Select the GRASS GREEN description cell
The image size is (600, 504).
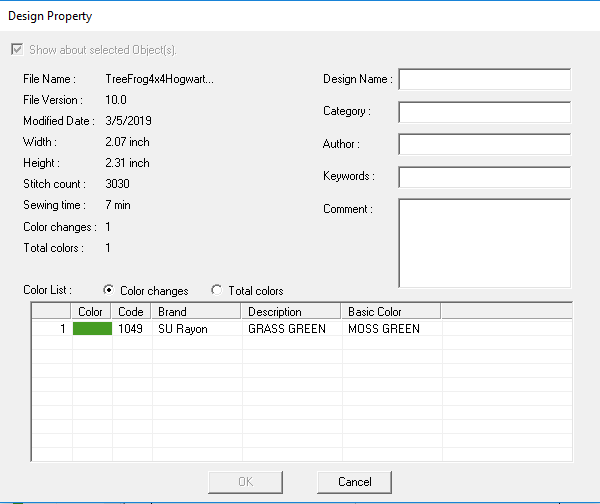point(287,329)
